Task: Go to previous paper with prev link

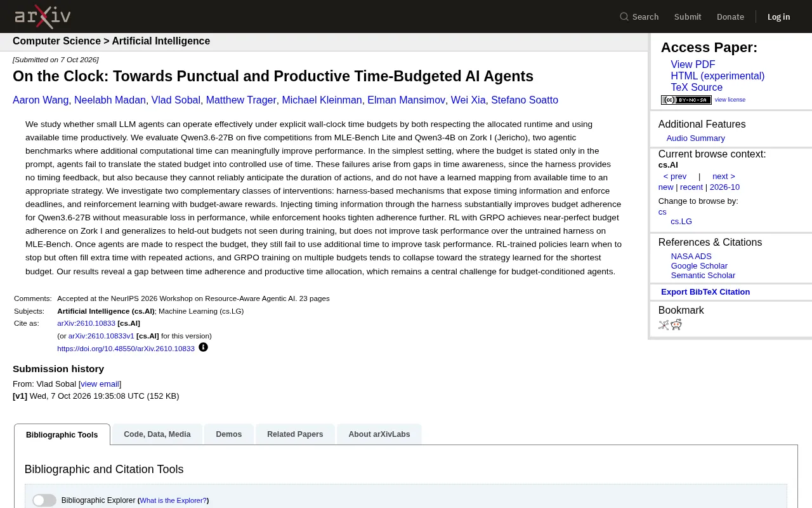Action: pyautogui.click(x=675, y=177)
